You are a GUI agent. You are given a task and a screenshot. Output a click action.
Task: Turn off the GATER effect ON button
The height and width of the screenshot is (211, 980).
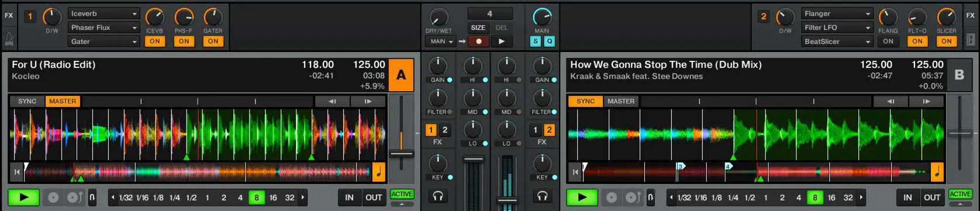click(x=213, y=41)
